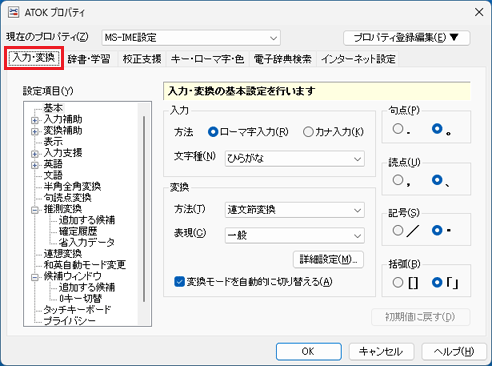
Task: Collapse the 推測変換 tree node
Action: pyautogui.click(x=35, y=210)
